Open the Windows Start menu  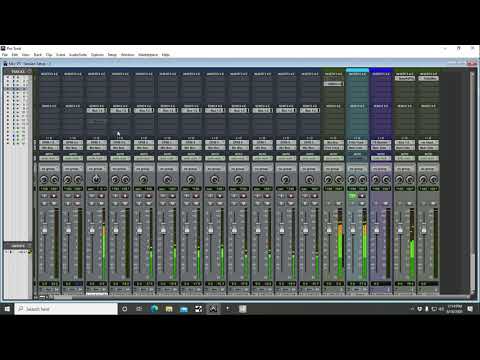click(x=7, y=309)
